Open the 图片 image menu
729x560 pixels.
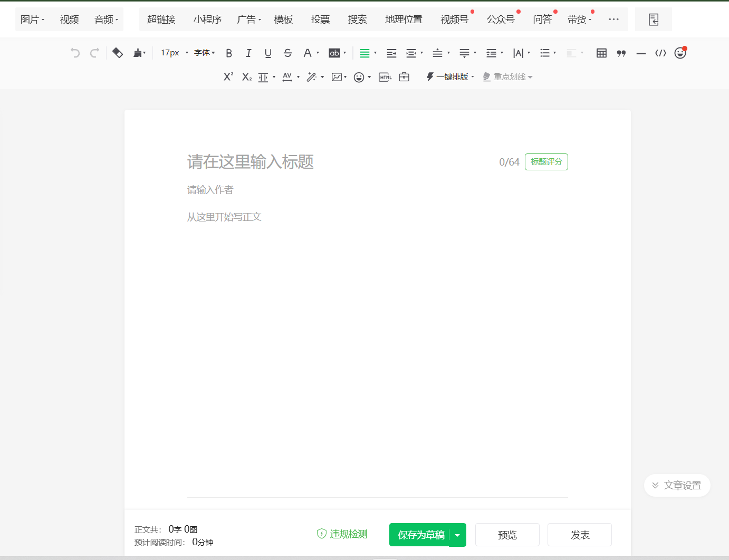[x=32, y=20]
